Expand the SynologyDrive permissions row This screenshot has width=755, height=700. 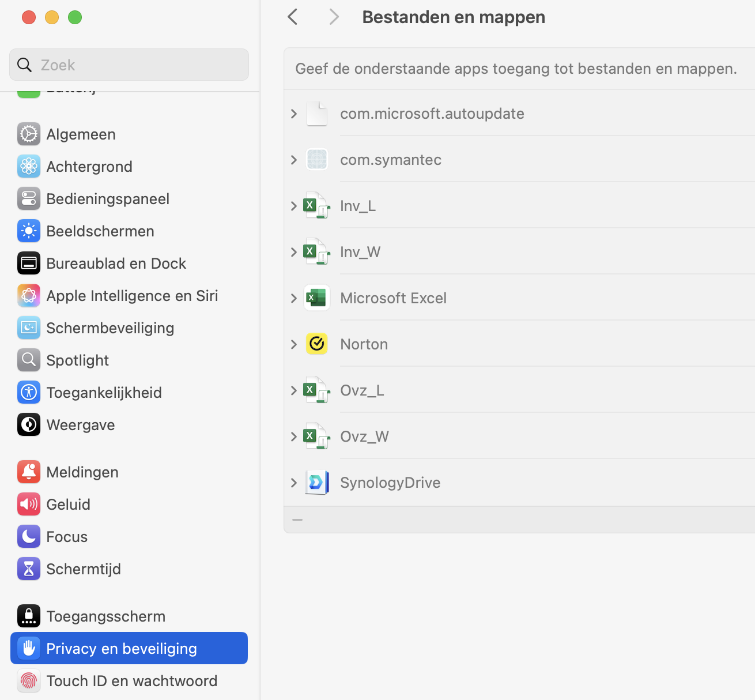click(x=294, y=483)
